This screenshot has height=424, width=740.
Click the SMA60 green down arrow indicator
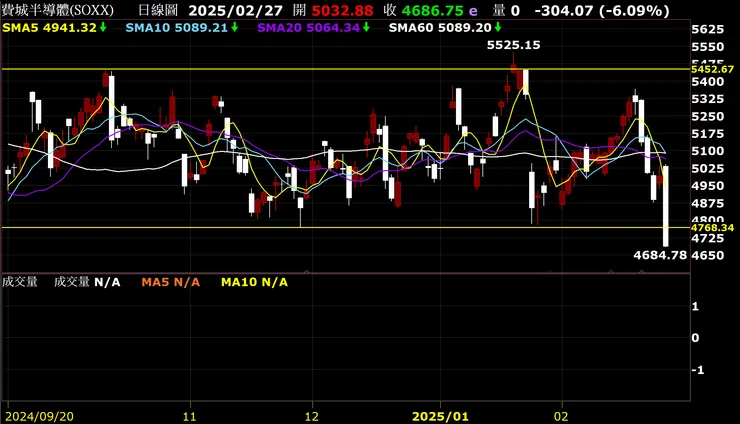(x=497, y=28)
